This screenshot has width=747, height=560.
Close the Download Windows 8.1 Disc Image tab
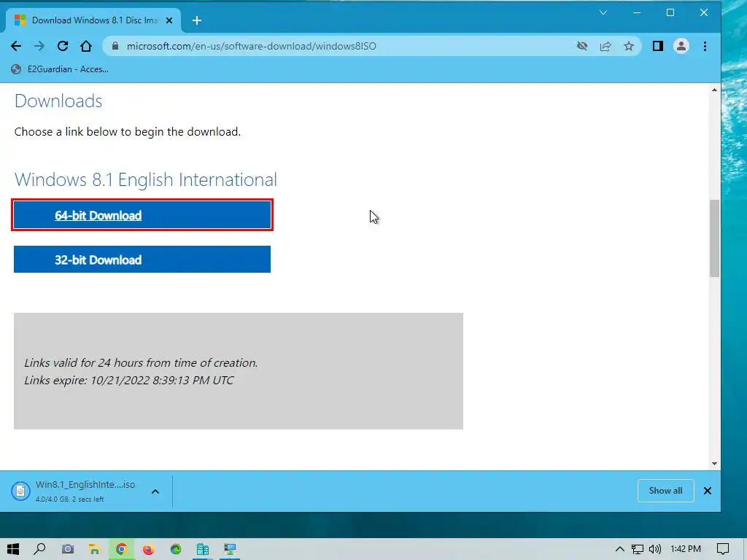[169, 20]
